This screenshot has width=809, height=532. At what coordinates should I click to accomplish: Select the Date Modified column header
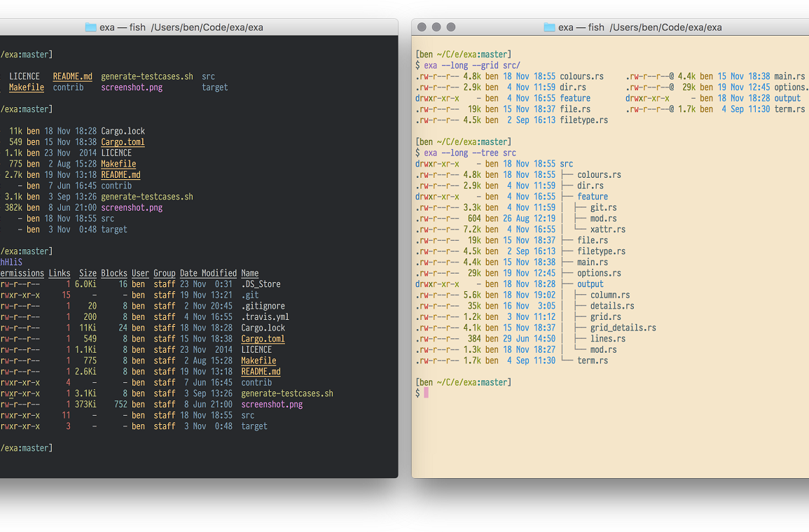pyautogui.click(x=208, y=273)
